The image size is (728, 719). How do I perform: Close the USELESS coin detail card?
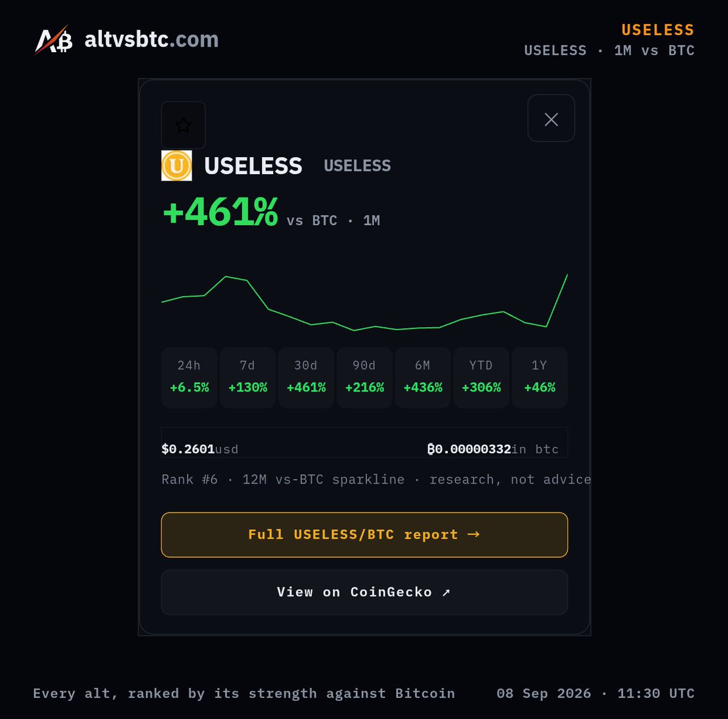point(551,118)
